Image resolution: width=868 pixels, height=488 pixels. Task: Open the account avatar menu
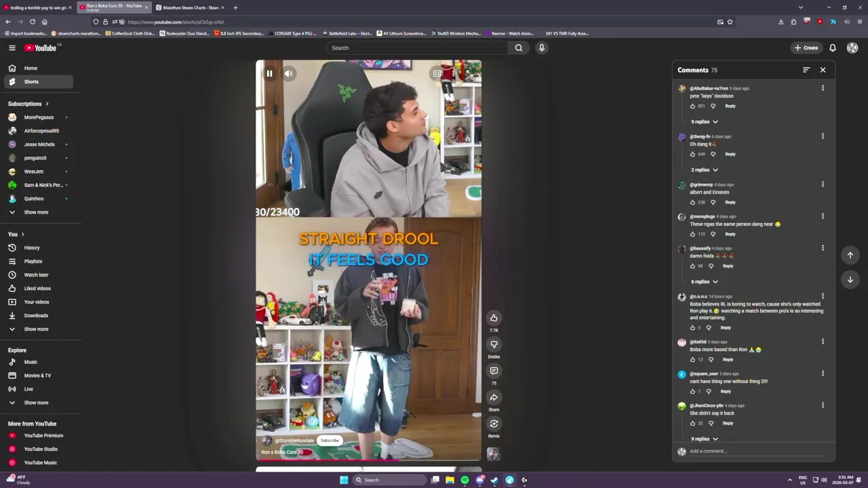coord(852,47)
